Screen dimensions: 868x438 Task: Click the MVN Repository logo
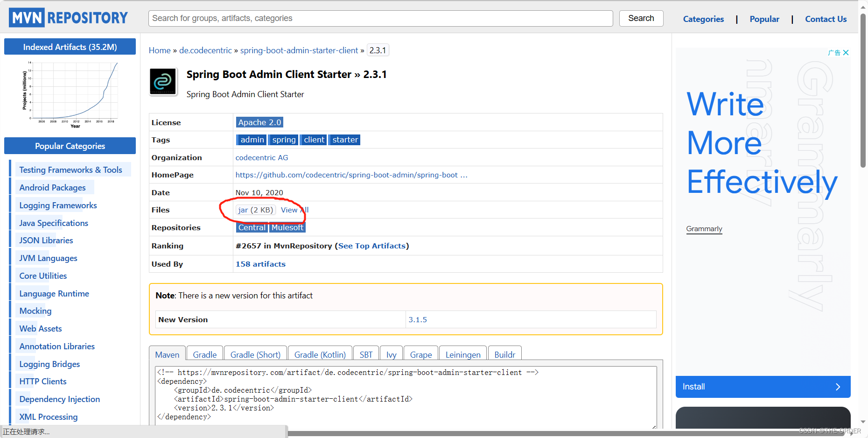click(68, 18)
